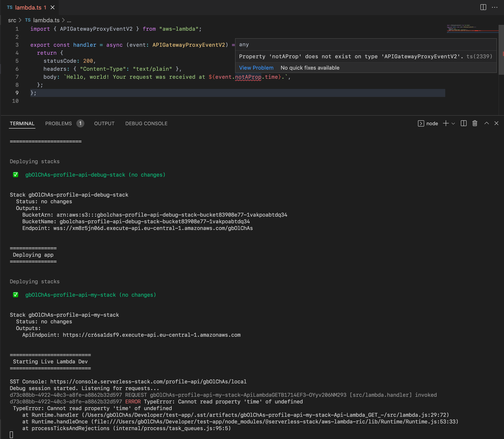Click line number 9 in the gutter
This screenshot has height=439, width=504.
pos(17,93)
